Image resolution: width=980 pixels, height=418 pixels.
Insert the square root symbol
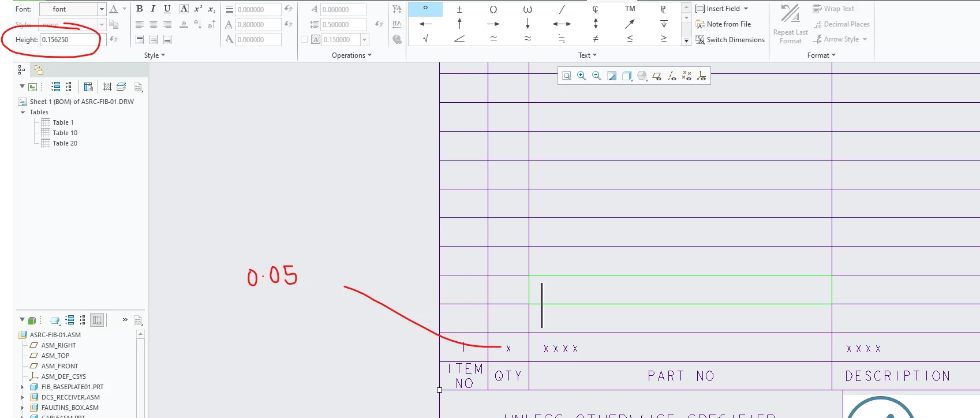(425, 39)
